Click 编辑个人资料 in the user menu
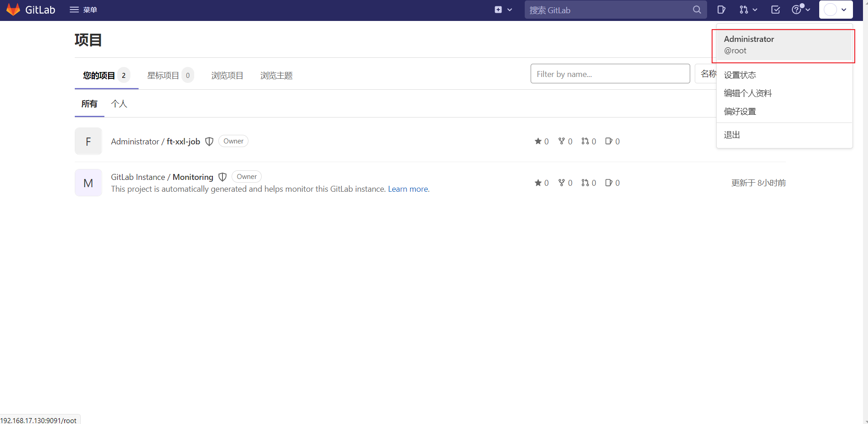 coord(748,93)
